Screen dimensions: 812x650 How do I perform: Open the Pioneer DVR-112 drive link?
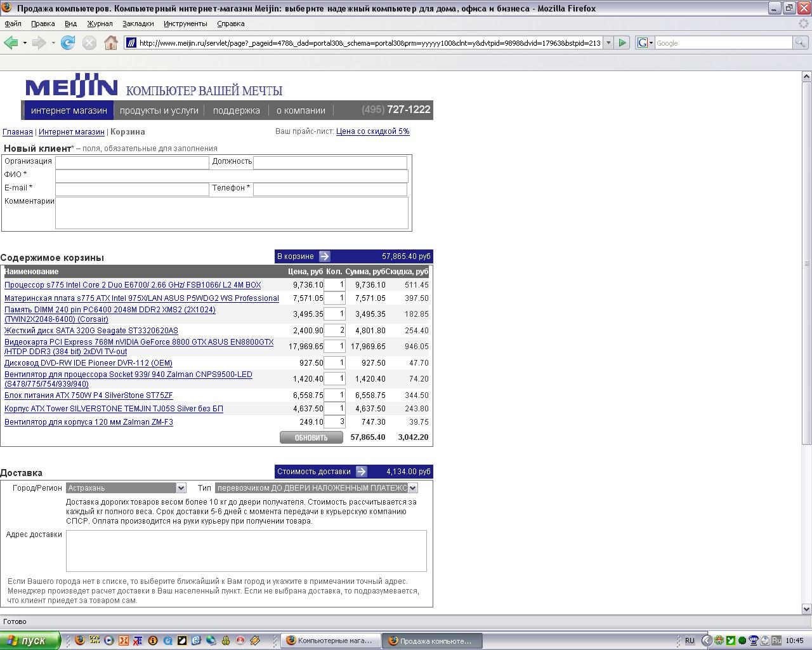(x=88, y=363)
